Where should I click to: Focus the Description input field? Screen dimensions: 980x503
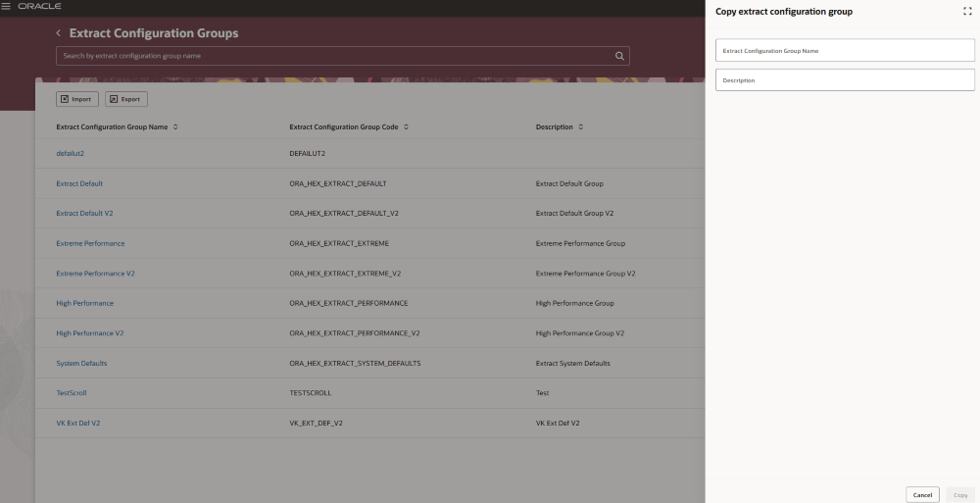click(845, 79)
